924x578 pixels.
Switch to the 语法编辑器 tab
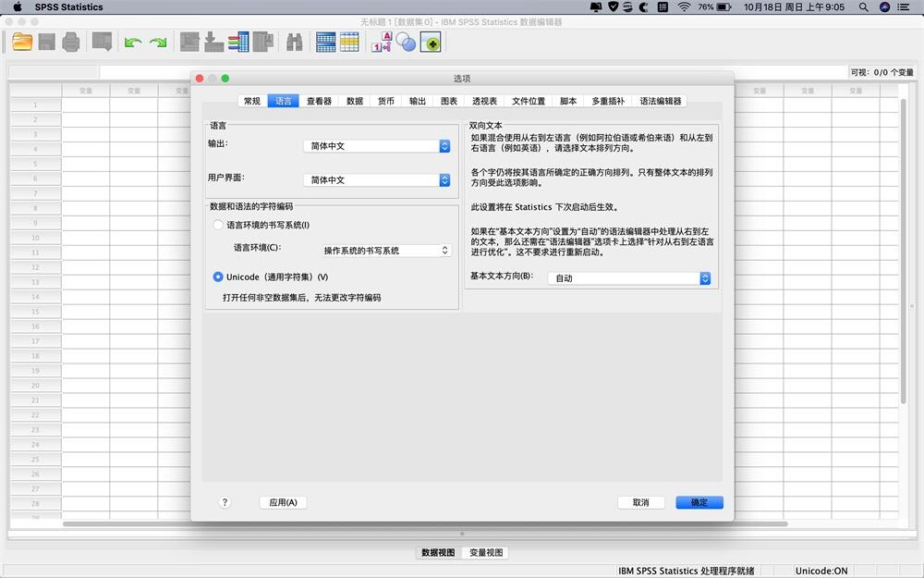[x=660, y=101]
